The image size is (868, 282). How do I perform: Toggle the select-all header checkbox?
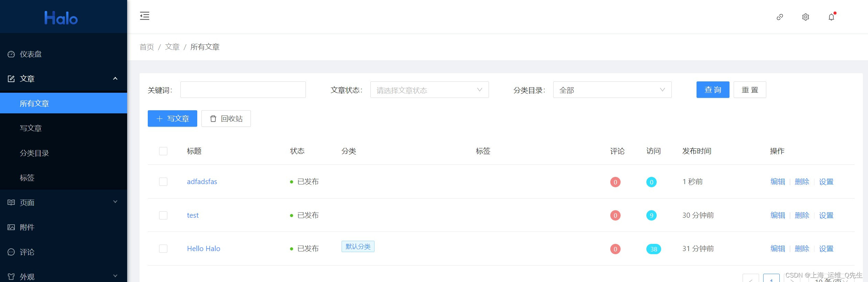pyautogui.click(x=163, y=151)
